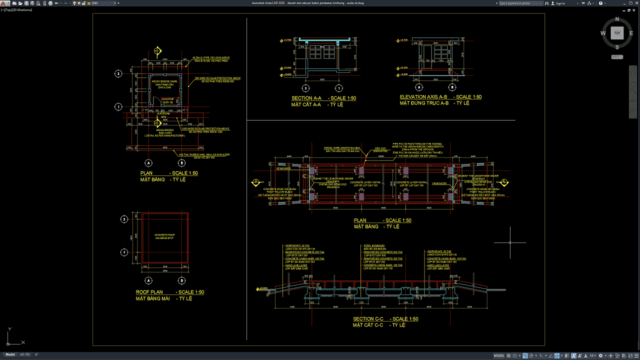640x360 pixels.
Task: Toggle Polar Tracking in status bar
Action: click(x=531, y=356)
